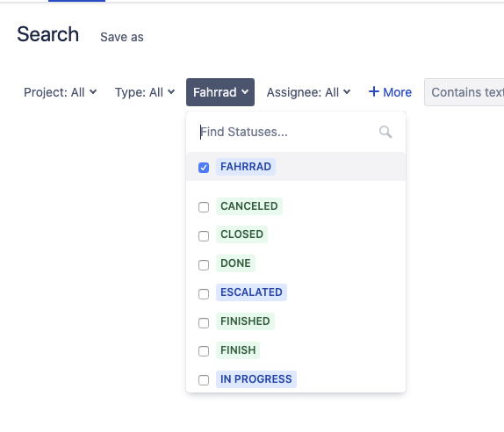Click the More filters button

tap(390, 92)
